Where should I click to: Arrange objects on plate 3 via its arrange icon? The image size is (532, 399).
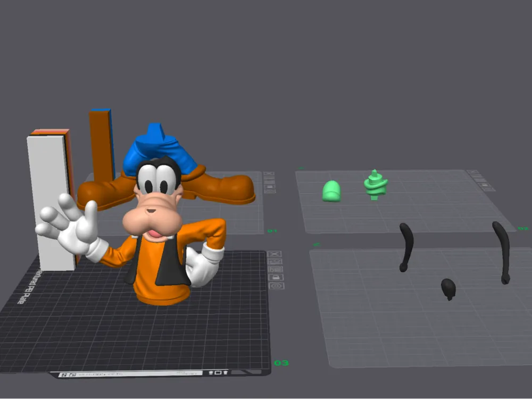[275, 261]
